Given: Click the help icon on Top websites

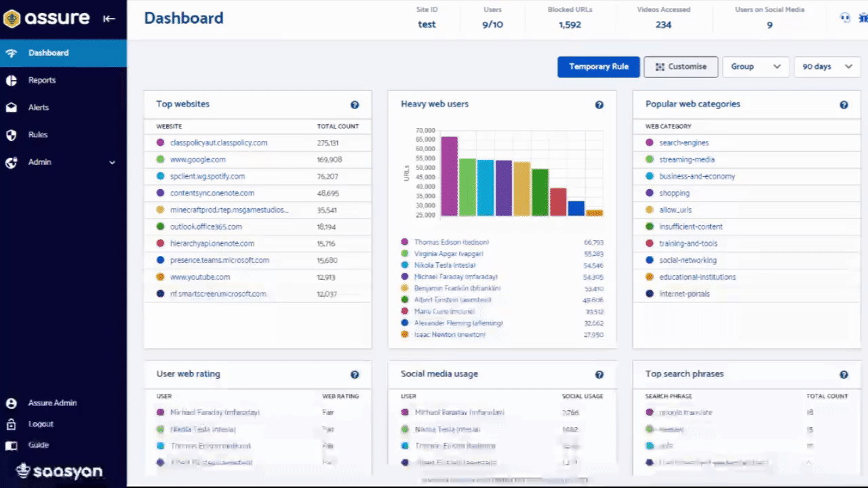Looking at the screenshot, I should coord(355,105).
